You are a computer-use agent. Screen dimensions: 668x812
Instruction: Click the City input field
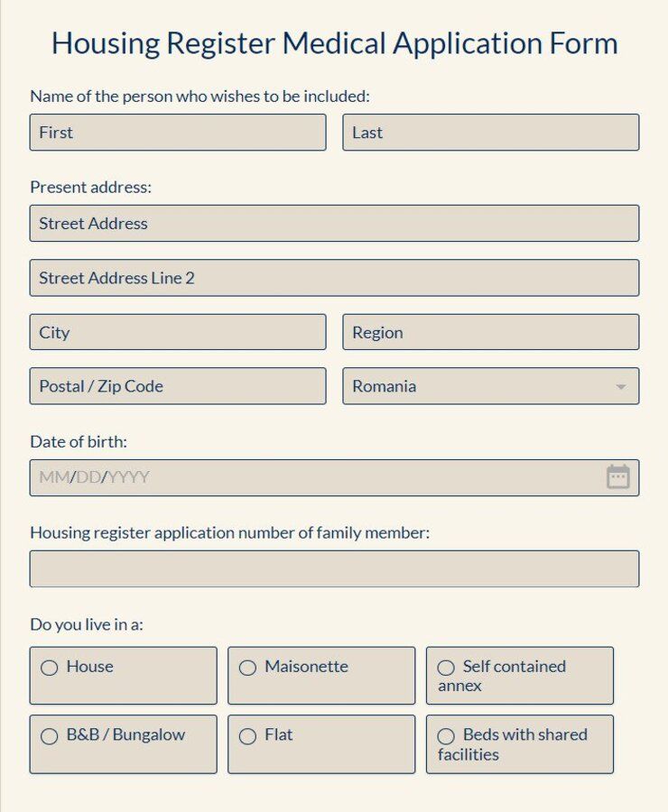point(177,332)
